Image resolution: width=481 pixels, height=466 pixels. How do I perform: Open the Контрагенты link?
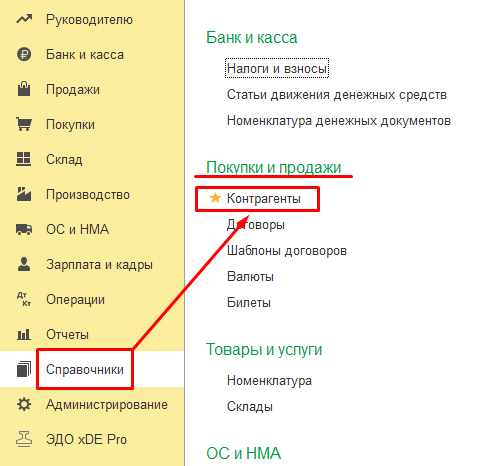pos(264,199)
